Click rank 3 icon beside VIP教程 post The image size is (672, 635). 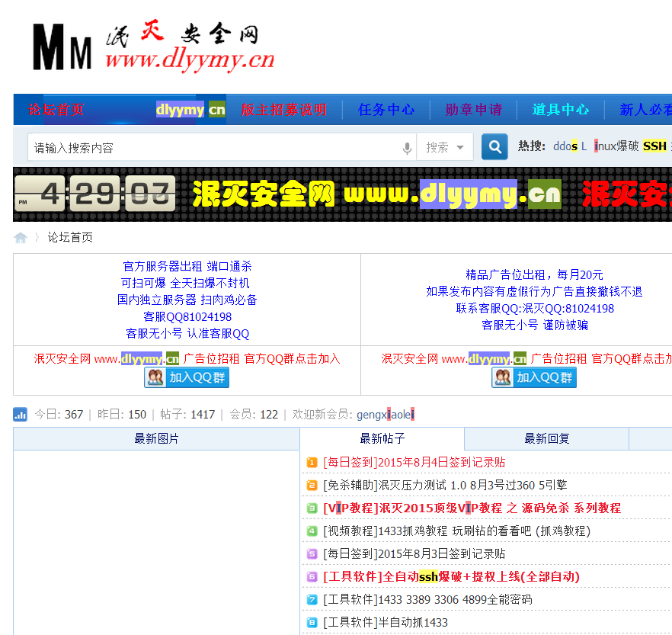coord(312,508)
